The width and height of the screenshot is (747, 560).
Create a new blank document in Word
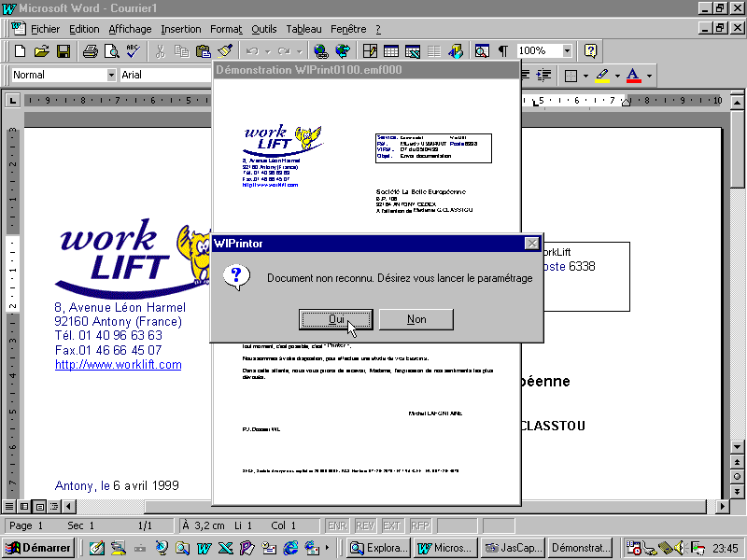pos(20,50)
